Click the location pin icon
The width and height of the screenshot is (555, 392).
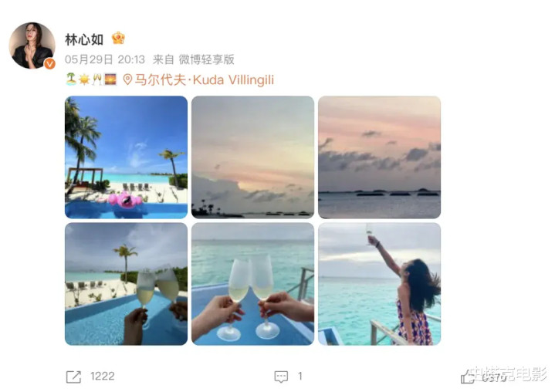(x=127, y=79)
